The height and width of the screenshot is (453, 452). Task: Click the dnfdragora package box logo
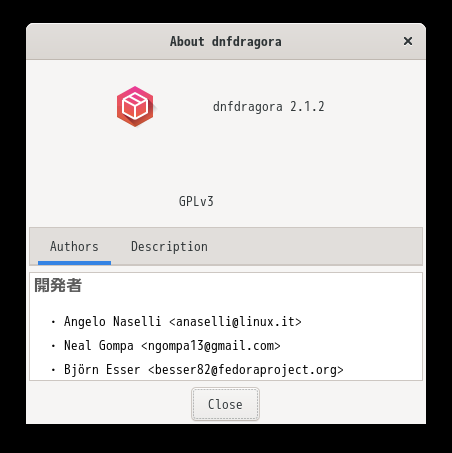(x=136, y=107)
